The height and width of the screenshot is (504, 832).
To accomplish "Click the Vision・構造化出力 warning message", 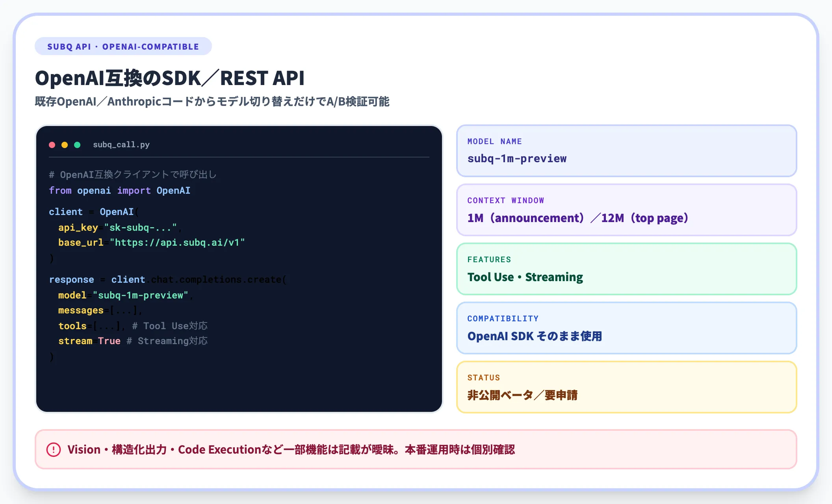I will point(291,450).
